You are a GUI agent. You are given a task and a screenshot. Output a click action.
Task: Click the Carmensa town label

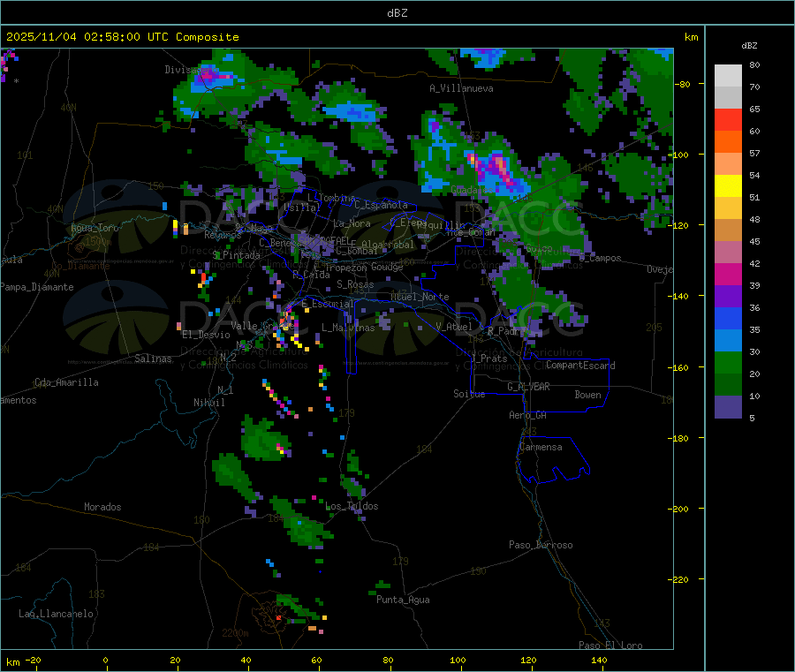(x=541, y=447)
